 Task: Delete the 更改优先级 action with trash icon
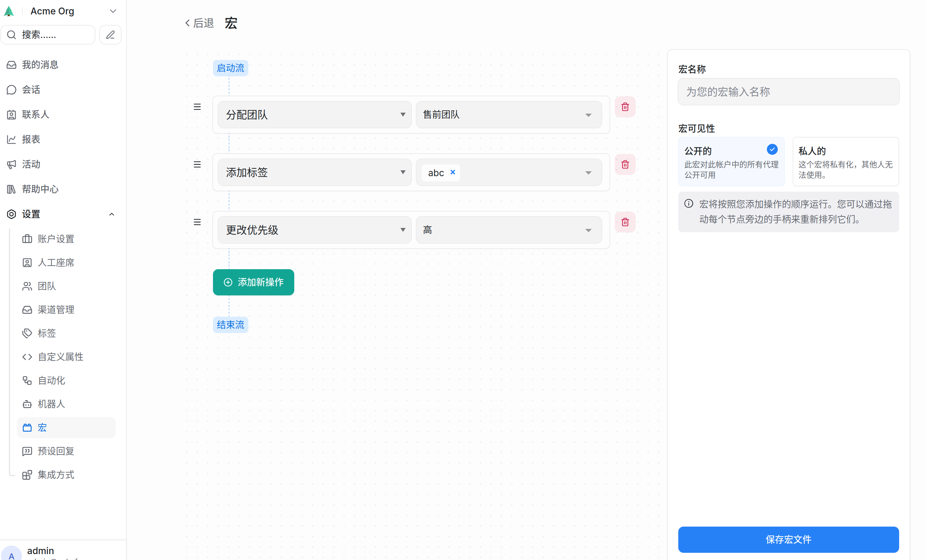pyautogui.click(x=625, y=222)
